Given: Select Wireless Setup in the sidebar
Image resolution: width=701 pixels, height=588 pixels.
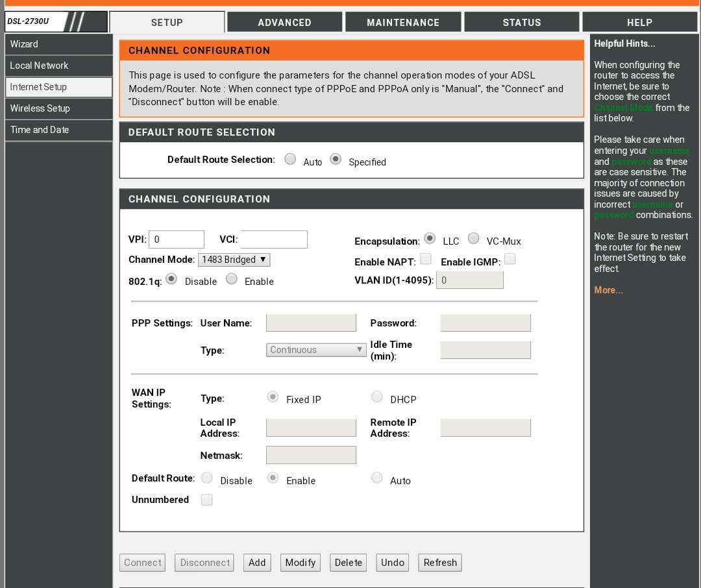Looking at the screenshot, I should [x=58, y=108].
